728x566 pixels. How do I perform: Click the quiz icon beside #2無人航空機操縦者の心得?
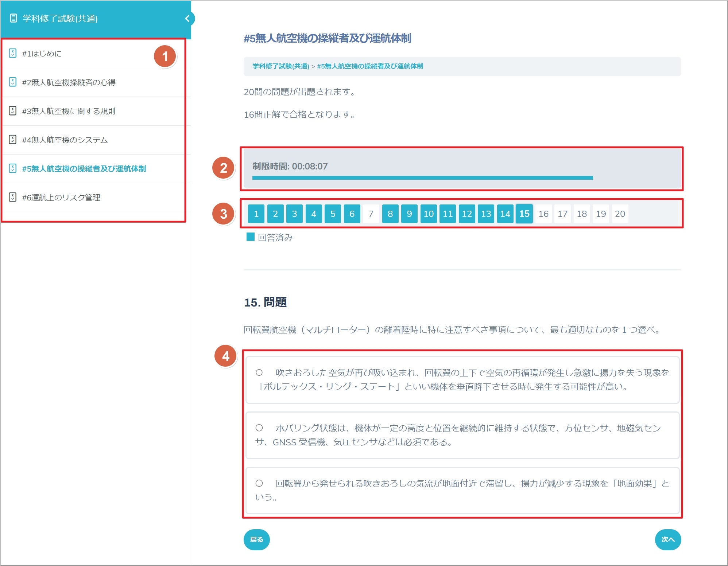[13, 82]
